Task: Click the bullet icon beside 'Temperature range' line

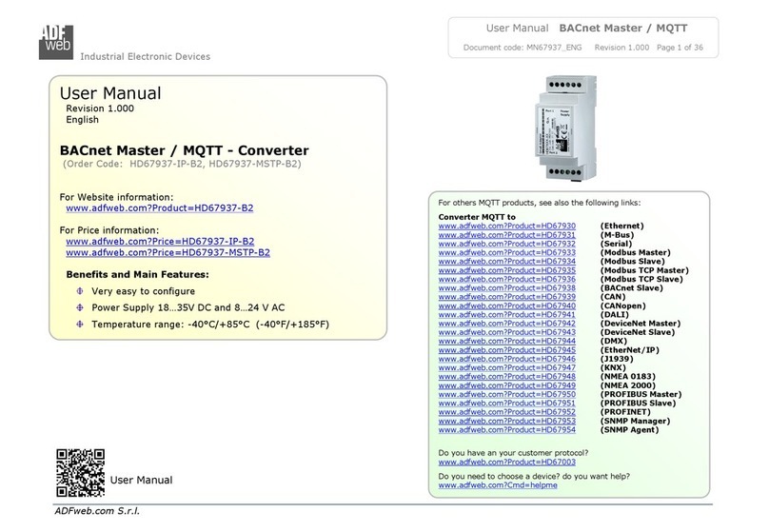Action: point(80,325)
